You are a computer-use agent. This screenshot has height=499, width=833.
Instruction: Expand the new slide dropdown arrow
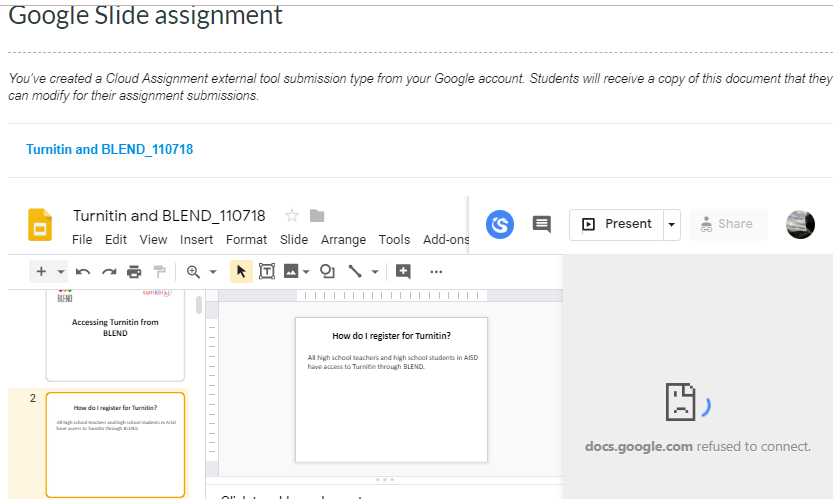[x=62, y=272]
